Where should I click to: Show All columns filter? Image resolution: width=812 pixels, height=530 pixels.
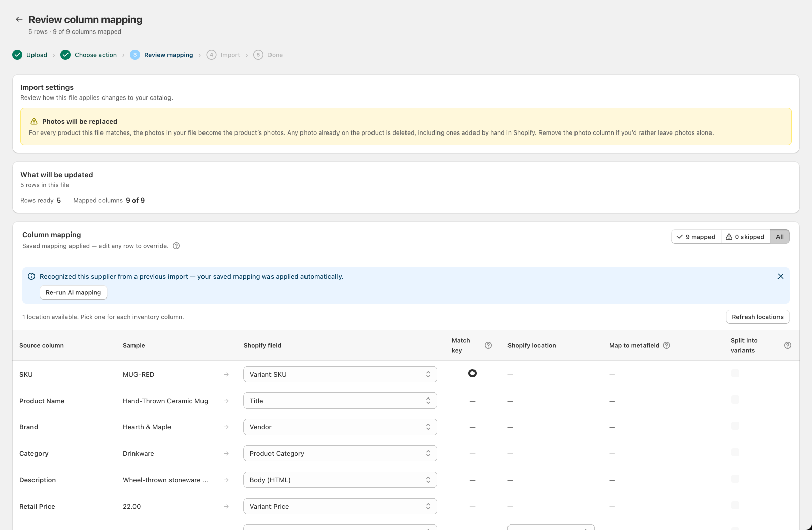point(780,237)
